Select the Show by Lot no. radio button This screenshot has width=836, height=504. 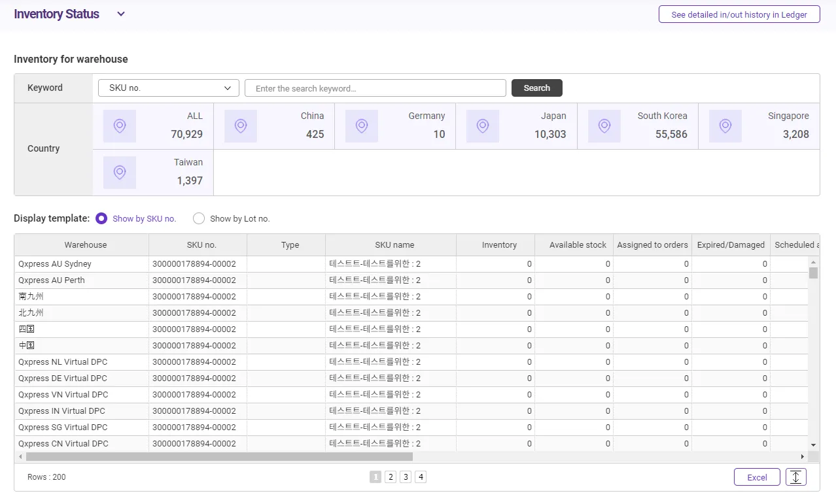click(x=199, y=218)
